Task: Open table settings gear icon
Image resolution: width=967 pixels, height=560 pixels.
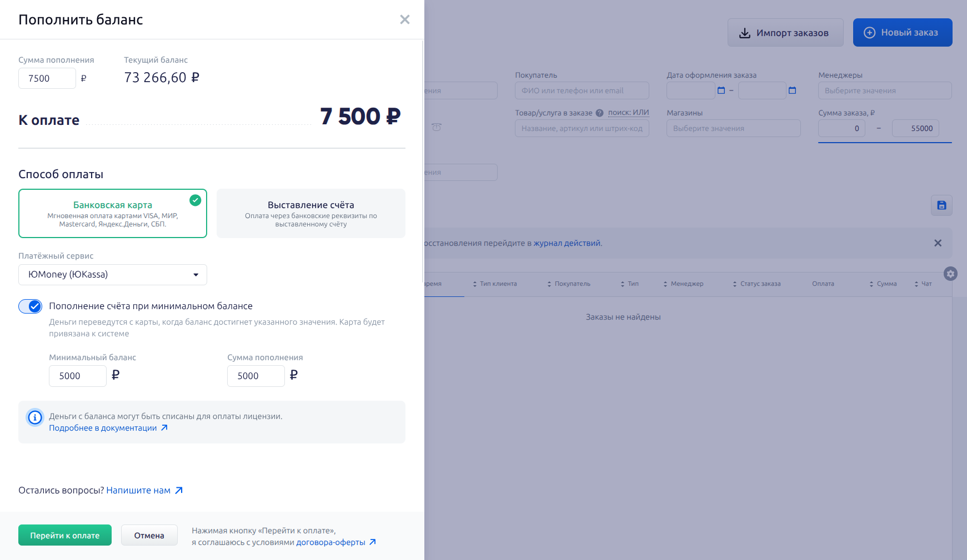Action: click(950, 274)
